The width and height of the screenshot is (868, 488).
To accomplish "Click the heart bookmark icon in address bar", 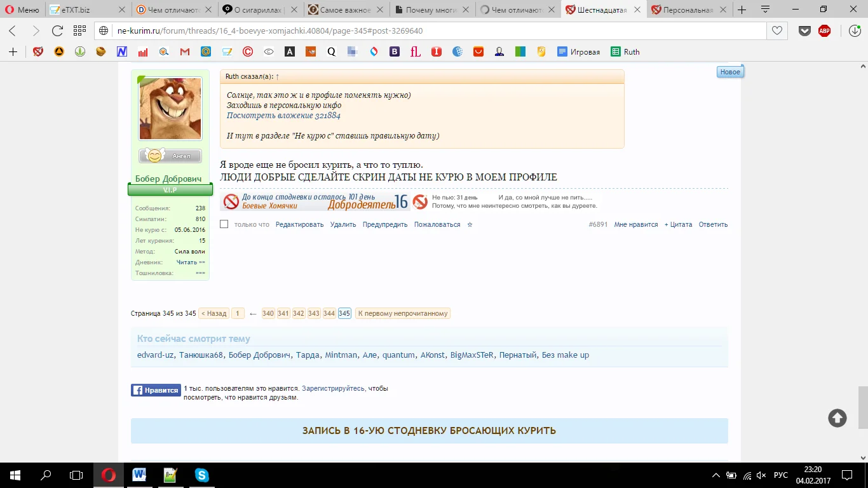I will point(776,30).
